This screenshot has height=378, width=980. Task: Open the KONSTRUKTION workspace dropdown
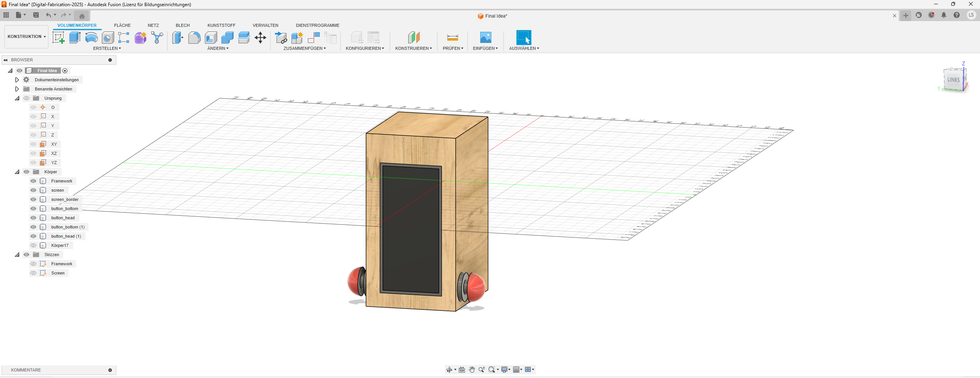[26, 37]
